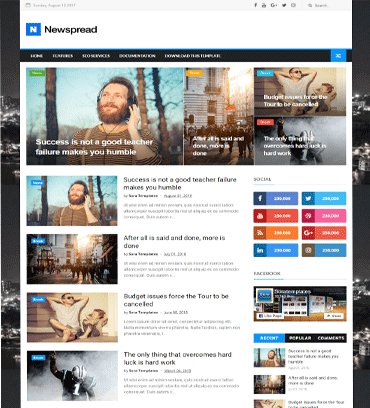Viewport: 370px width, 408px height.
Task: Click the search magnifier icon
Action: click(310, 5)
